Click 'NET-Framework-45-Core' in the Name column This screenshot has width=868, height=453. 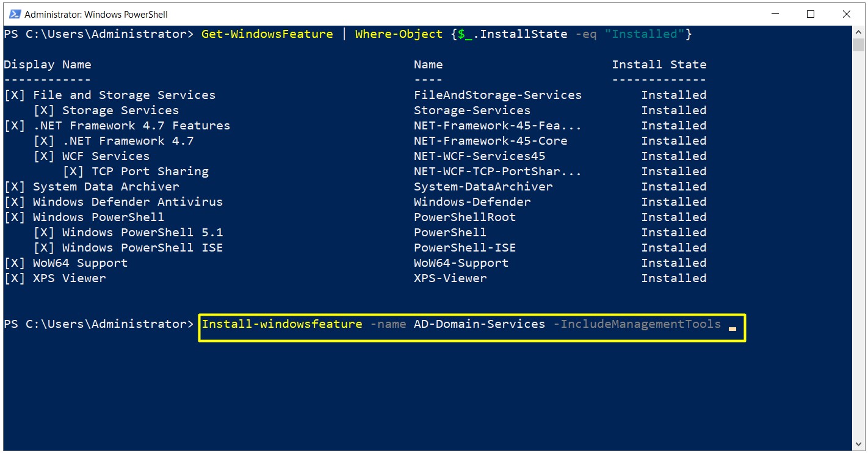click(490, 141)
